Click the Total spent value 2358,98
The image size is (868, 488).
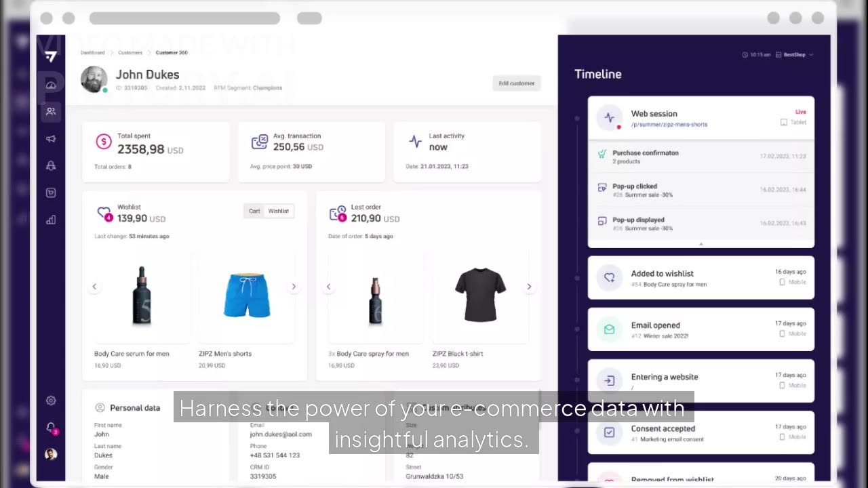pos(141,149)
